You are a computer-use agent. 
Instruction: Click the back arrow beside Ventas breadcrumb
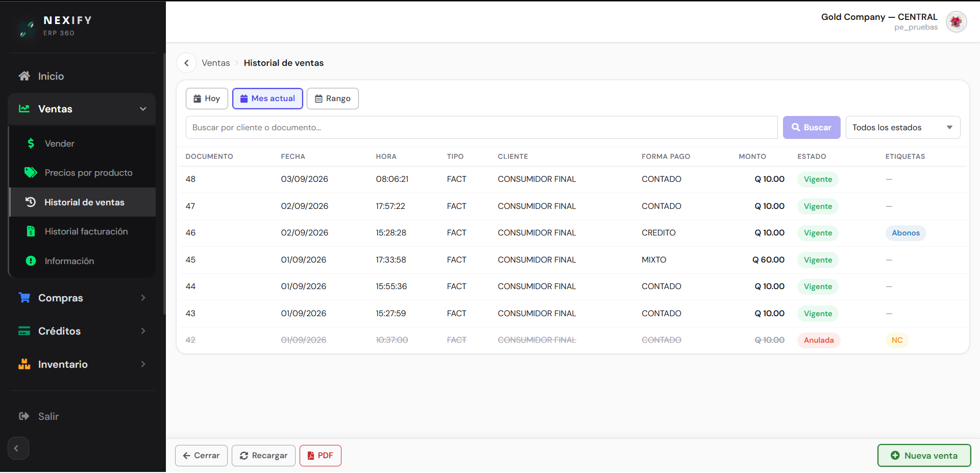tap(186, 63)
